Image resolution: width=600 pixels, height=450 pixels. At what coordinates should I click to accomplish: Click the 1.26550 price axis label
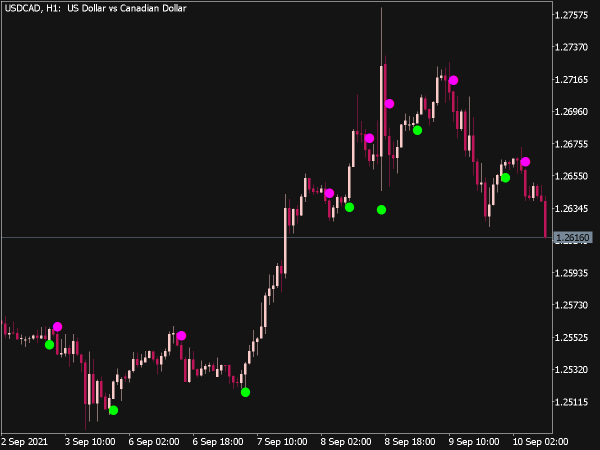571,176
